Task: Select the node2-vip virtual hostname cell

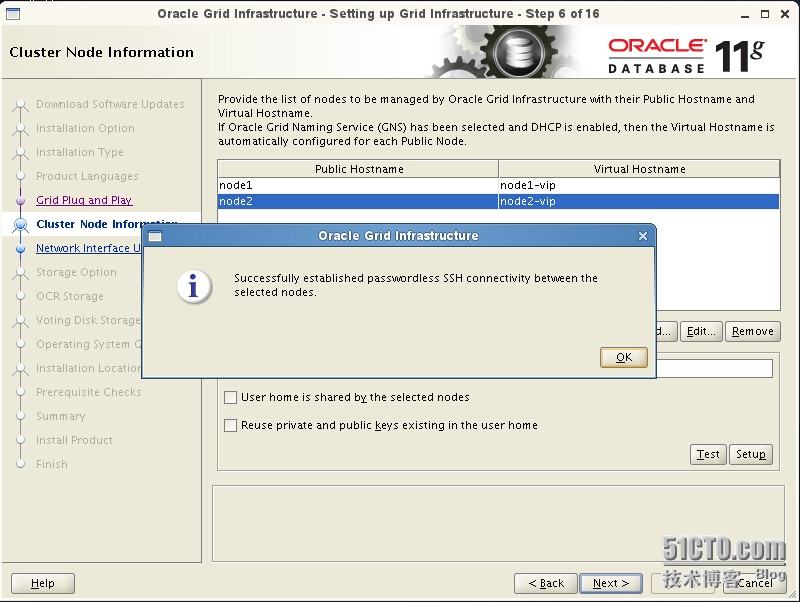Action: (x=639, y=201)
